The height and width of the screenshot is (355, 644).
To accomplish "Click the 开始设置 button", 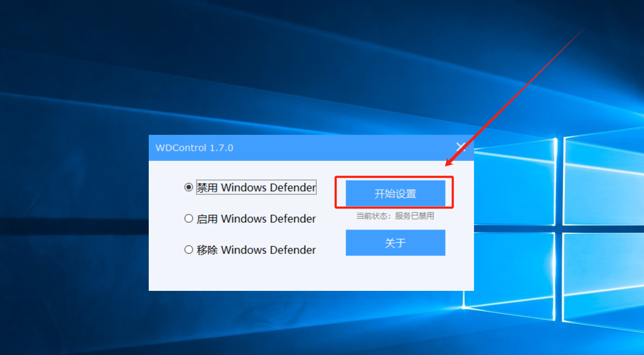I will (395, 193).
